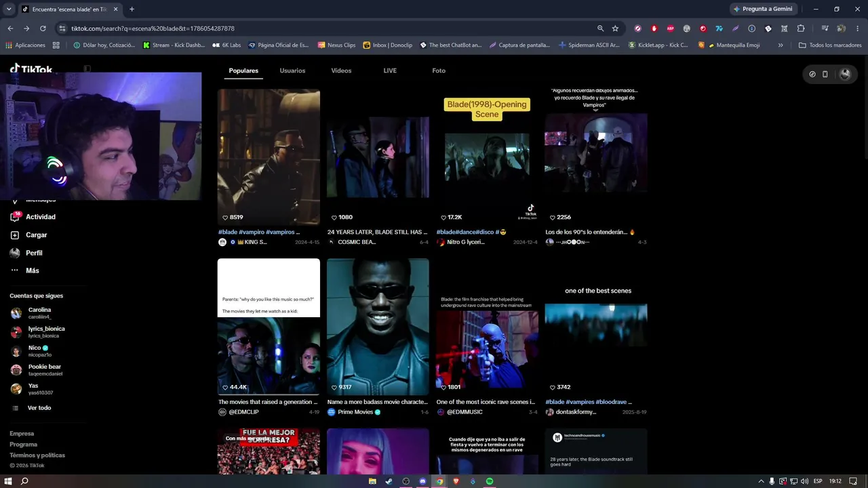Open the Cargar upload icon

15,235
